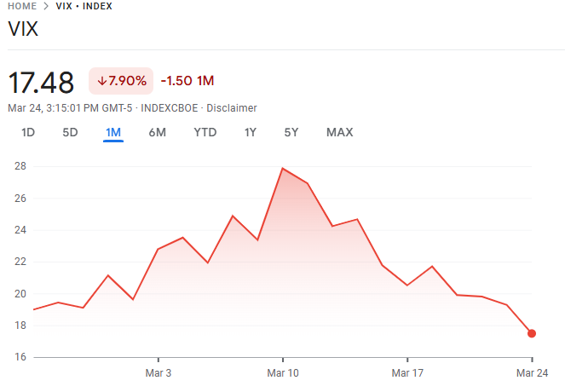Click the 20 y-axis label
This screenshot has width=565, height=392.
coord(20,294)
